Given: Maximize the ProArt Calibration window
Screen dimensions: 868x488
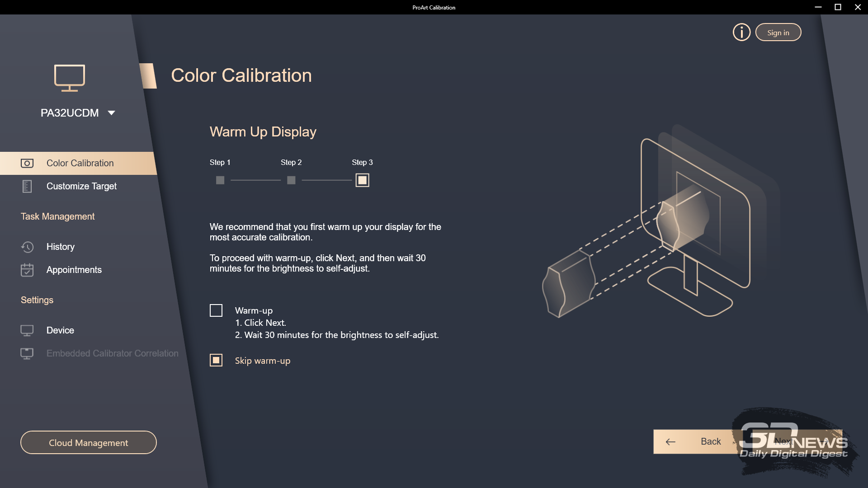Looking at the screenshot, I should 838,7.
